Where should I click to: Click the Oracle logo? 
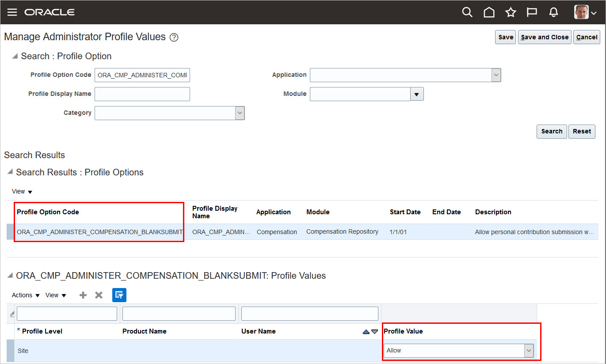click(50, 12)
